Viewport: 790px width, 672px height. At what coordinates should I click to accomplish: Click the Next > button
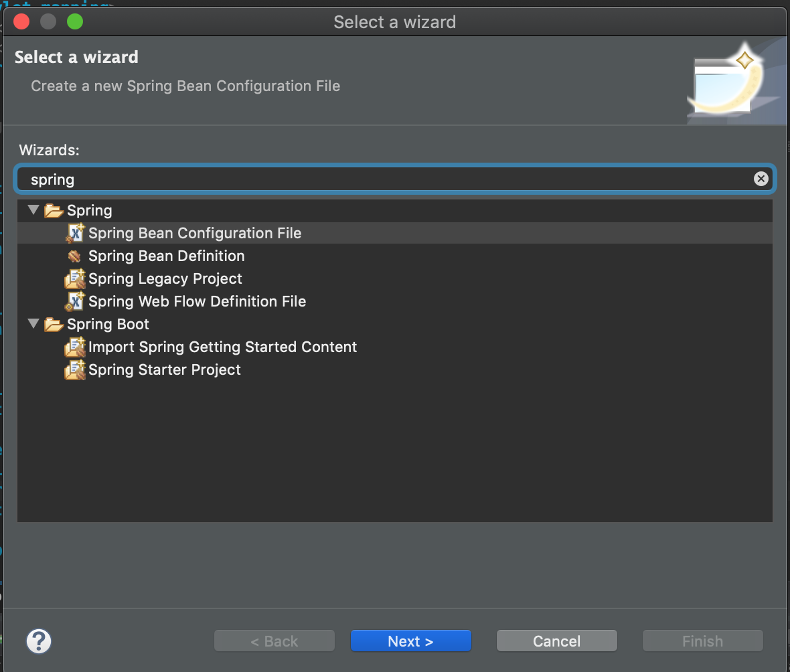point(410,641)
